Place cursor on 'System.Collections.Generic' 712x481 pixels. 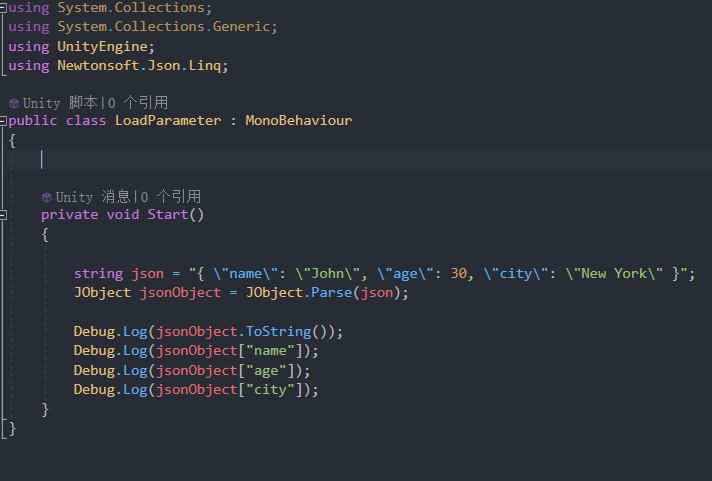click(164, 27)
